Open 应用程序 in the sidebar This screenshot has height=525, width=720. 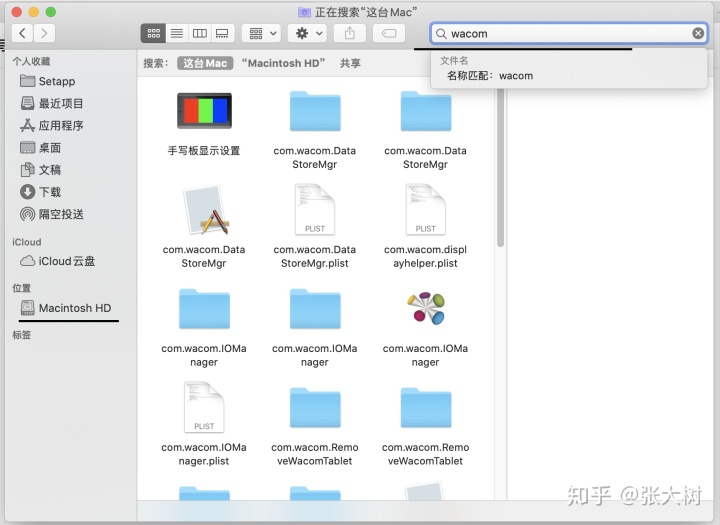[52, 125]
